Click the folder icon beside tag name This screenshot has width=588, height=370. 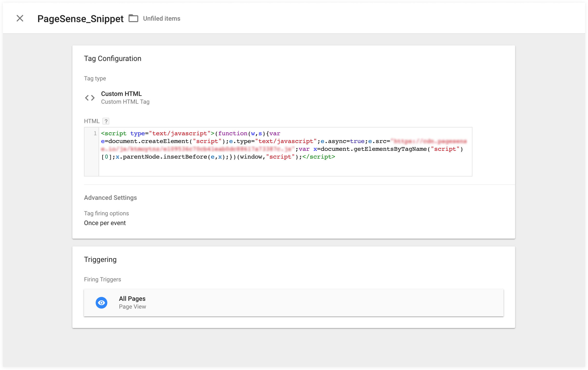(133, 18)
